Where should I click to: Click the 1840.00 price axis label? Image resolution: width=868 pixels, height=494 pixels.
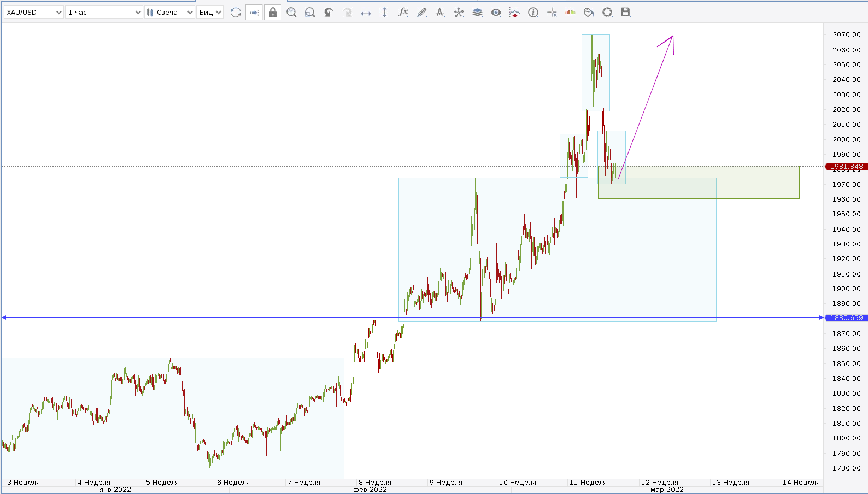(x=846, y=379)
